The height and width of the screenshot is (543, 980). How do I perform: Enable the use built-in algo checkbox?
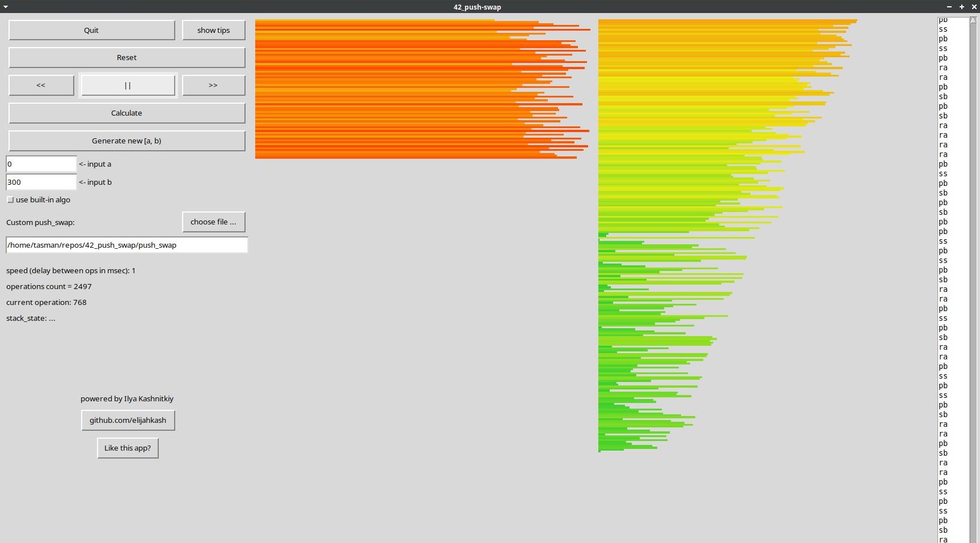(x=10, y=200)
